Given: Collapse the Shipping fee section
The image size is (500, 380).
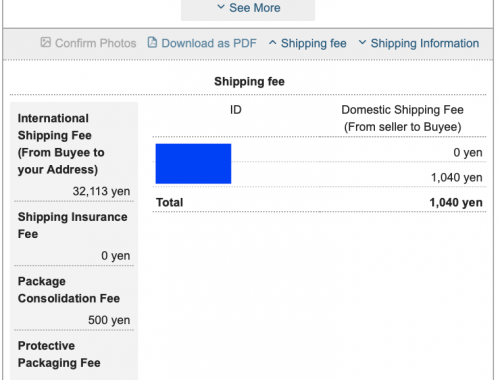Looking at the screenshot, I should point(307,43).
